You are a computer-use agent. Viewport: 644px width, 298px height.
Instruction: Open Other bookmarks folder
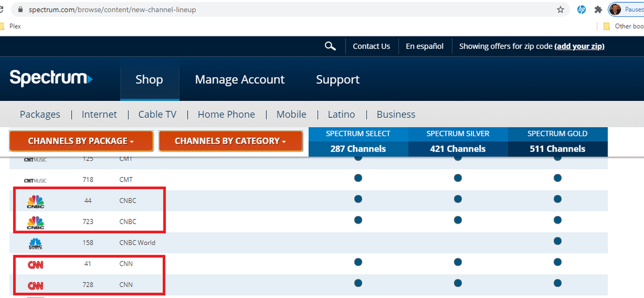point(623,26)
